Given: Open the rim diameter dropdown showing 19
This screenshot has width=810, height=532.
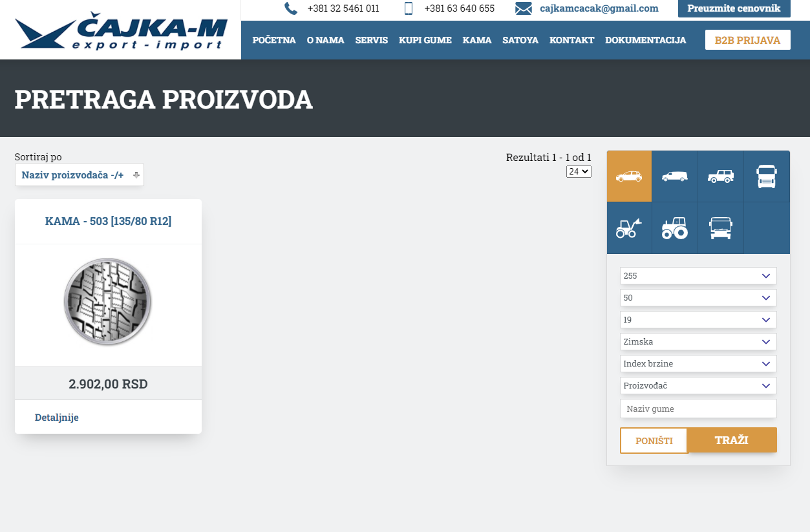Looking at the screenshot, I should (x=698, y=320).
